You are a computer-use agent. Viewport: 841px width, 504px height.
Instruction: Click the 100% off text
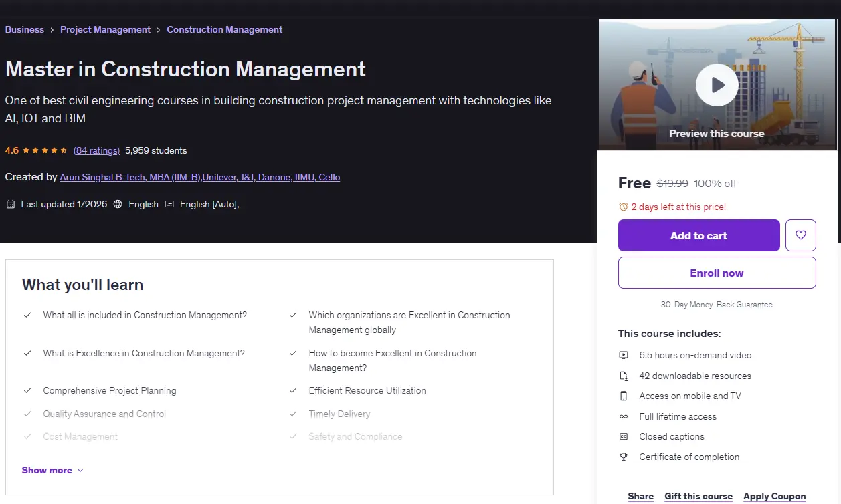click(715, 183)
